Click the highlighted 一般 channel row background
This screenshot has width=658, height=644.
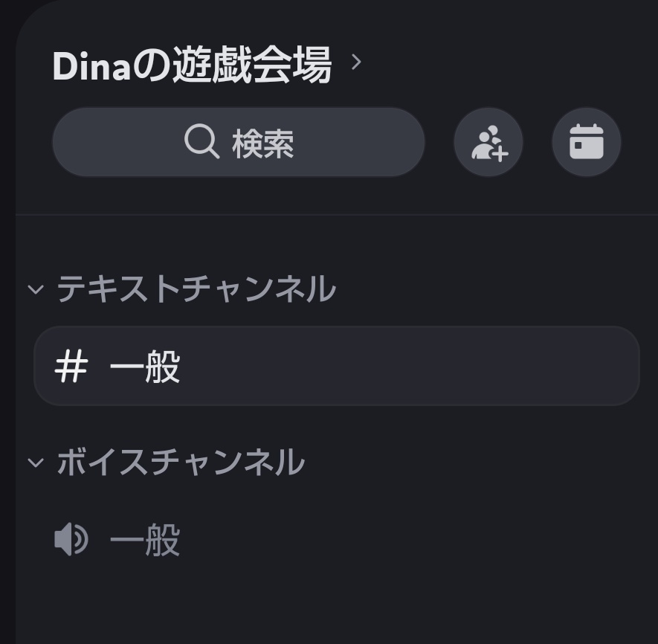[x=409, y=366]
